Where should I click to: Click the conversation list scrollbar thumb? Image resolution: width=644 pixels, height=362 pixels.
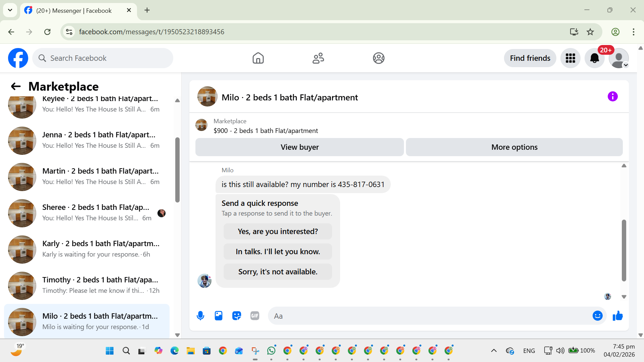pos(177,170)
